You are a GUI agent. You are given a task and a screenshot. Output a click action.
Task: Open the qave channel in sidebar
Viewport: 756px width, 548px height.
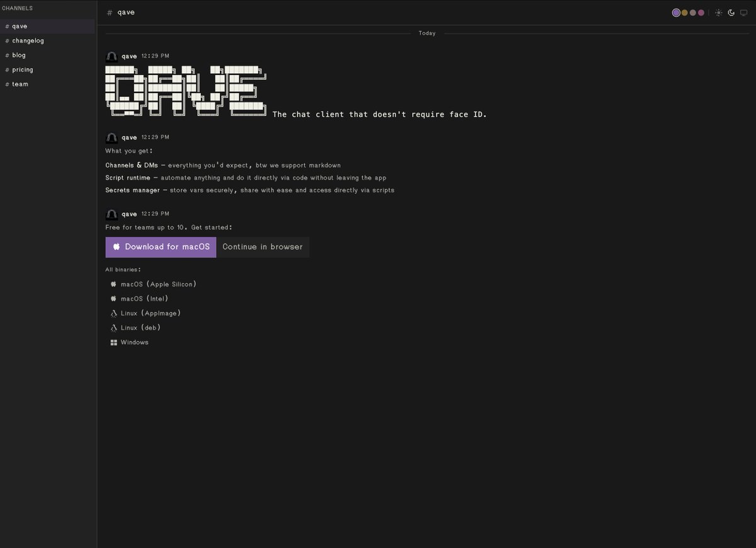(48, 26)
